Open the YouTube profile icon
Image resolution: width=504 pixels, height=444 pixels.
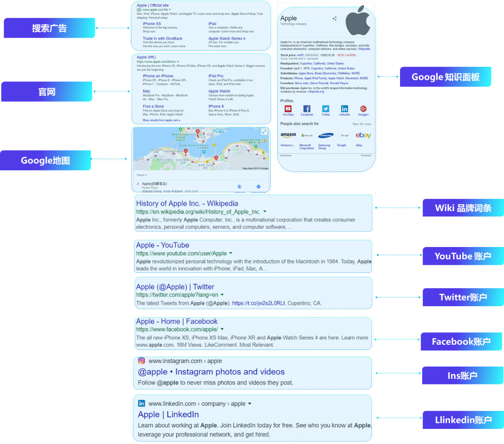pyautogui.click(x=288, y=109)
